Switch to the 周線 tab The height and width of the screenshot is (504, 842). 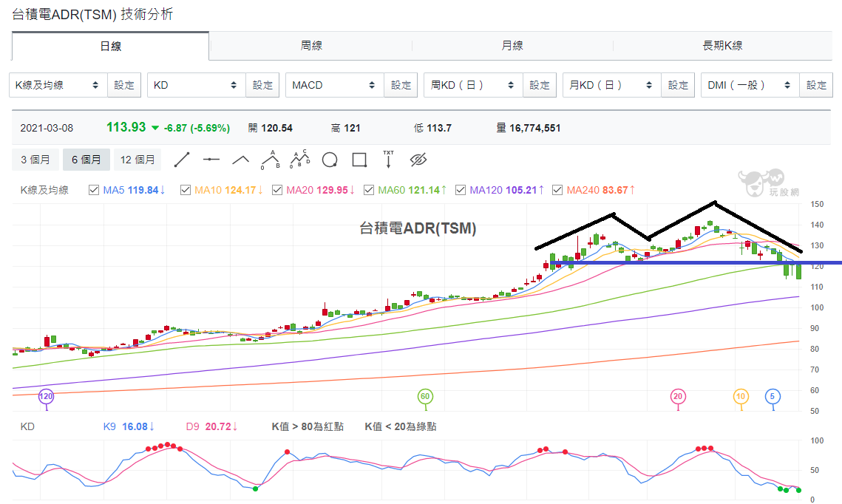point(311,46)
